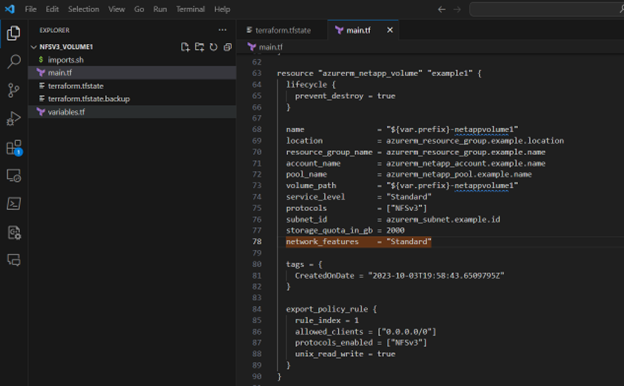Open the Search view in activity bar

tap(14, 62)
